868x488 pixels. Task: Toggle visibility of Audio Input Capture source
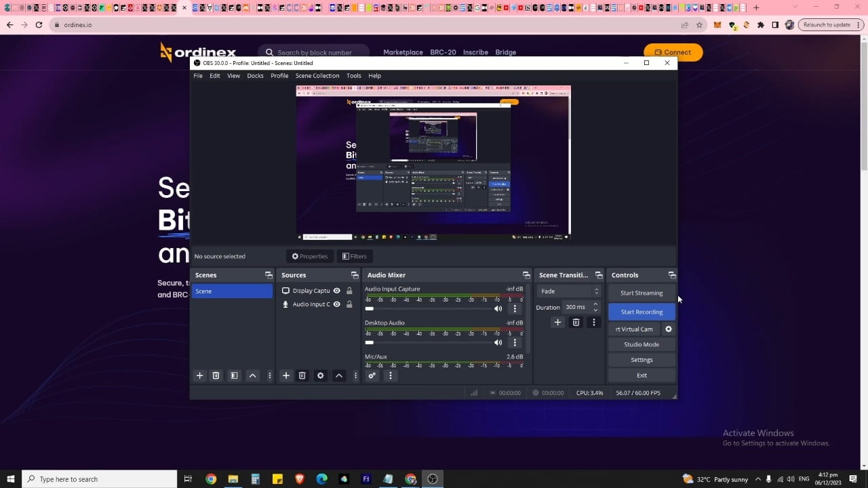point(336,304)
